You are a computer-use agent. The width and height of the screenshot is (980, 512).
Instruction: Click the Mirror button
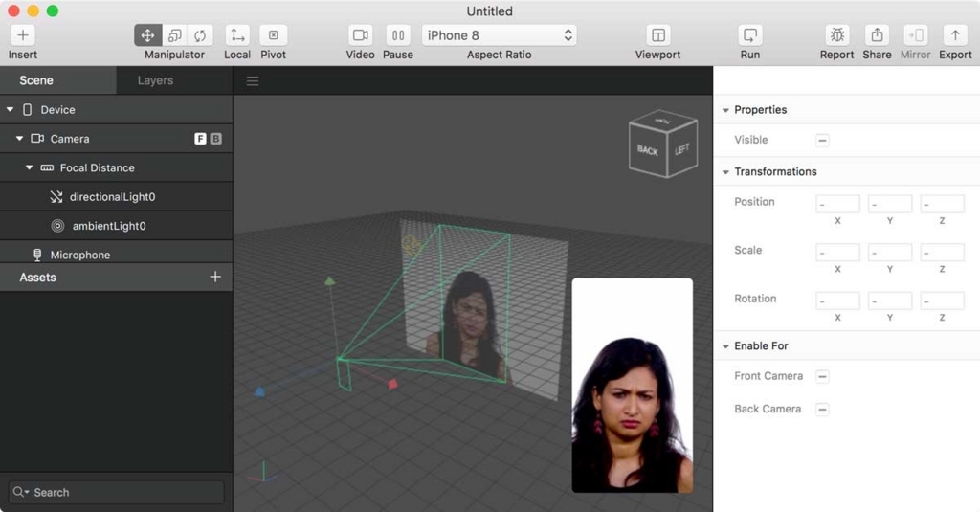915,35
